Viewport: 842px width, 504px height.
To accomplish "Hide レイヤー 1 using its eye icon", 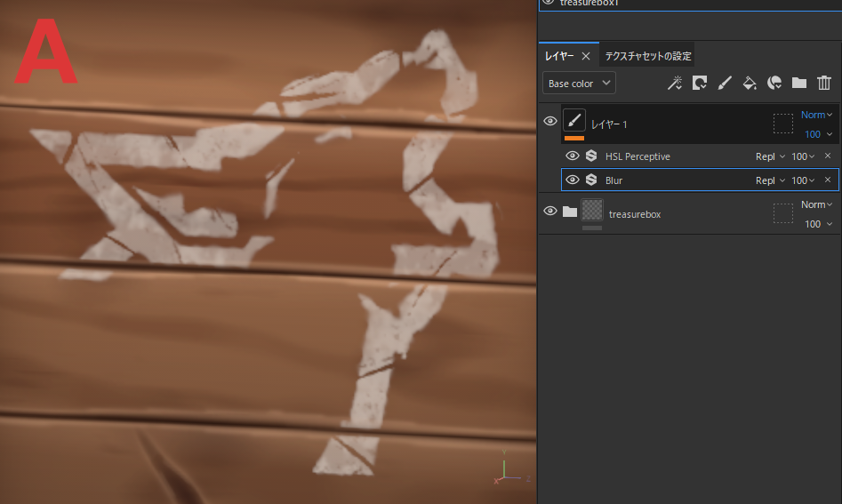I will (x=550, y=122).
